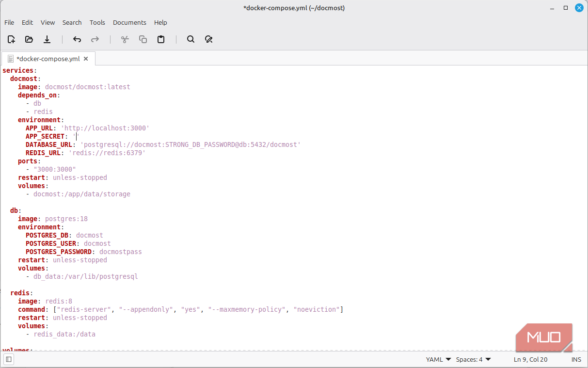Open the Documents menu

(x=129, y=22)
